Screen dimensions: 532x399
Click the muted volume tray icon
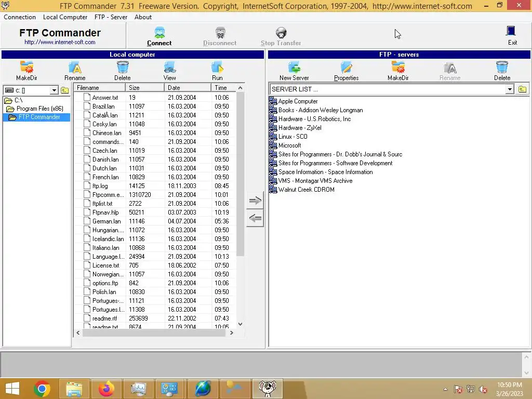(483, 390)
